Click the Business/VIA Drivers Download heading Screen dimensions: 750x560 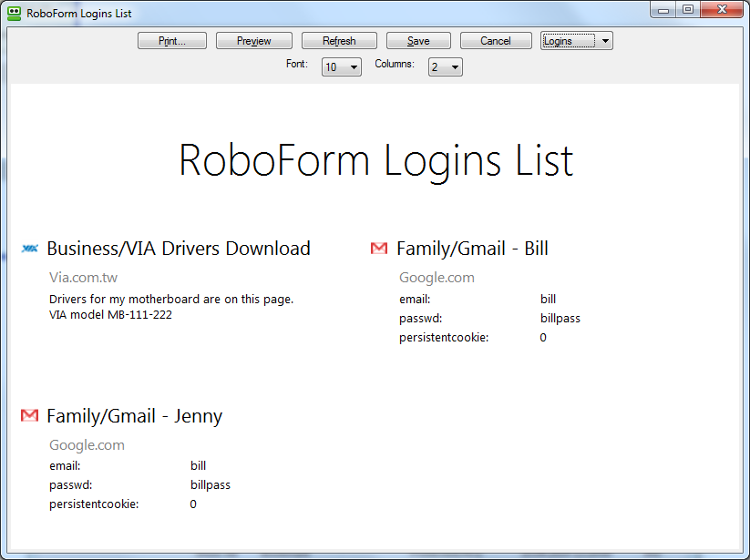[x=179, y=249]
